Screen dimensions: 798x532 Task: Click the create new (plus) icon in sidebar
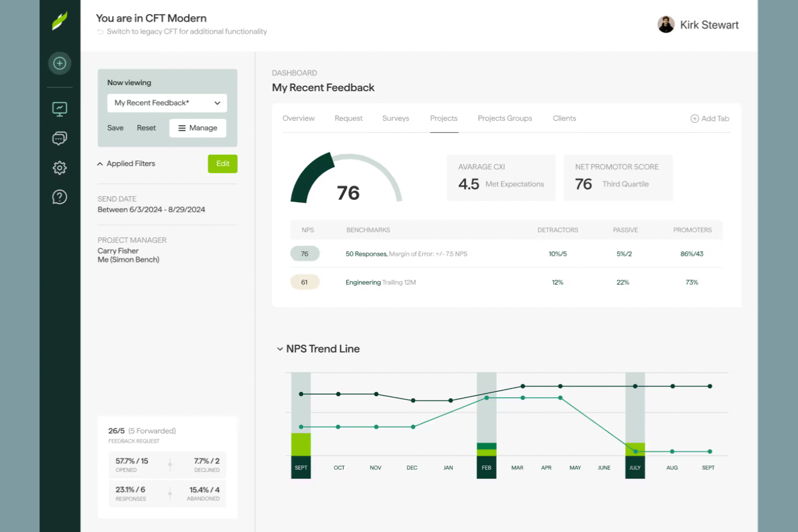tap(59, 63)
